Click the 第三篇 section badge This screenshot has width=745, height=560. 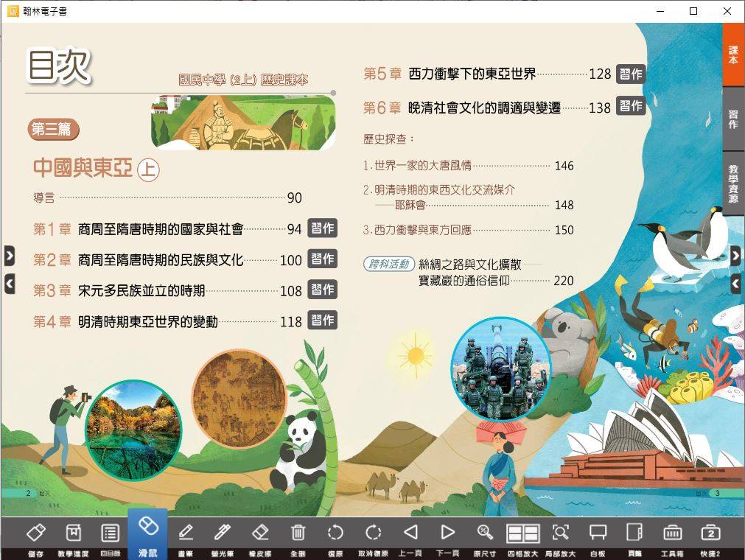tap(52, 129)
